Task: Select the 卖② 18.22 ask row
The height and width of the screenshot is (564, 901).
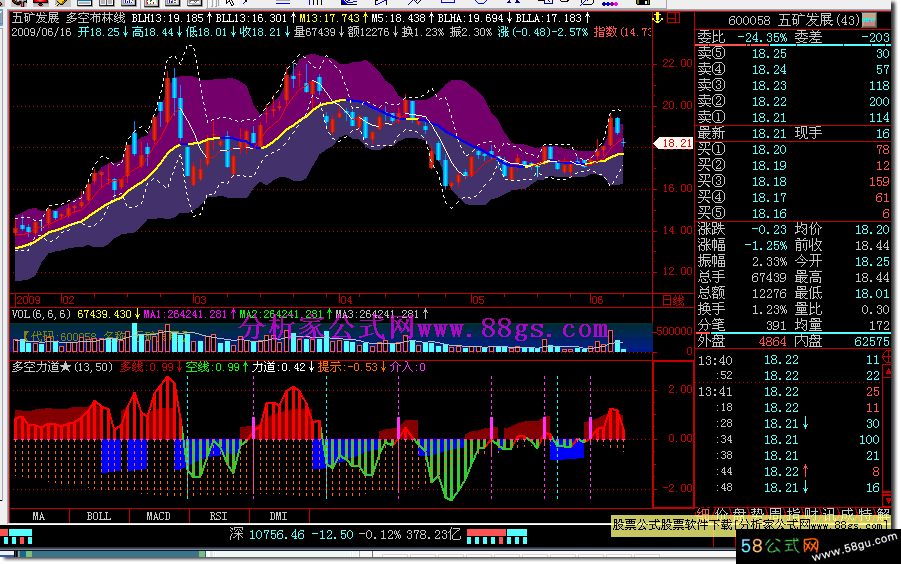Action: click(793, 102)
